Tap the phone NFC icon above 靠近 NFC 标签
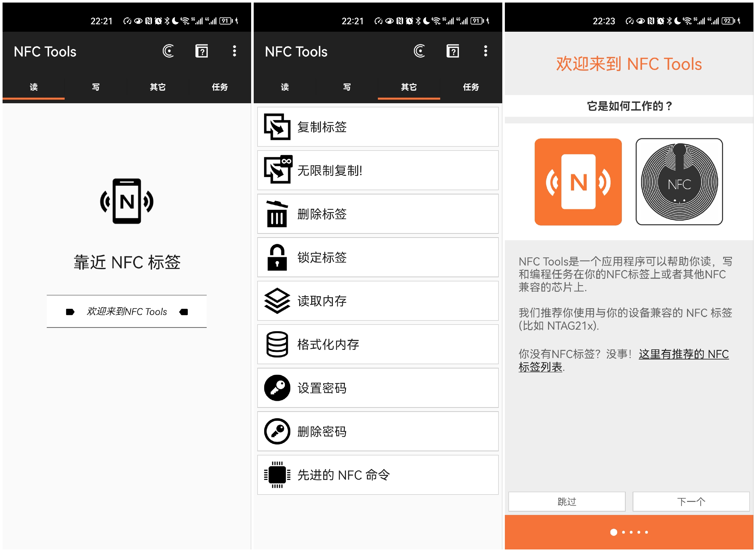 [x=127, y=201]
